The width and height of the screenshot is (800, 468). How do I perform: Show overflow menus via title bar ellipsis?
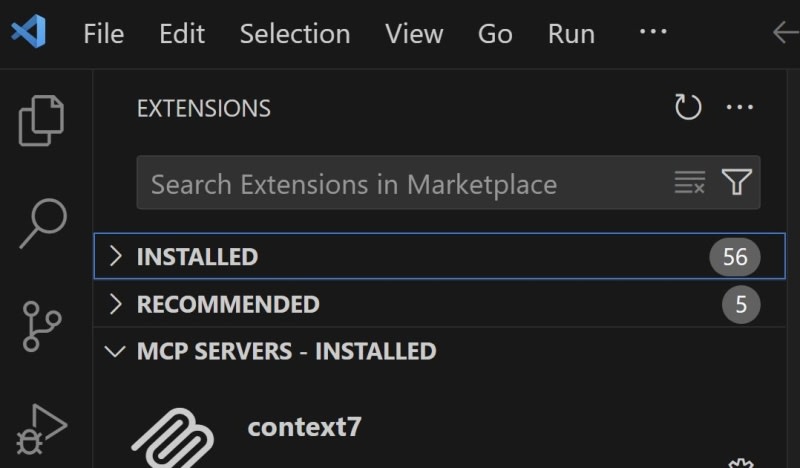(652, 32)
